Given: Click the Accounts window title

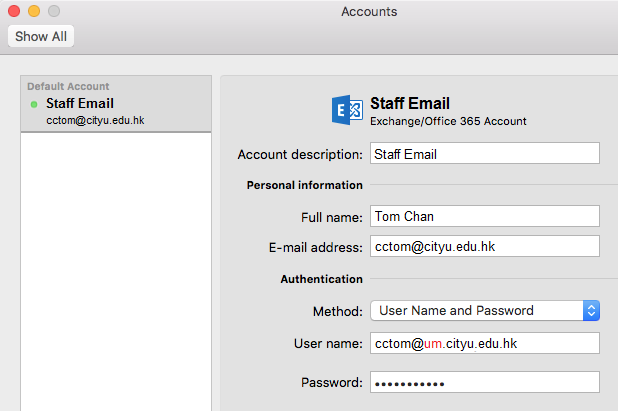Looking at the screenshot, I should [x=369, y=12].
